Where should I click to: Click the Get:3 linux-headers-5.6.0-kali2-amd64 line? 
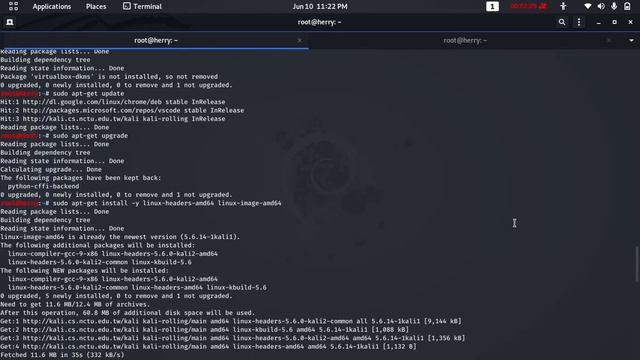pyautogui.click(x=233, y=338)
